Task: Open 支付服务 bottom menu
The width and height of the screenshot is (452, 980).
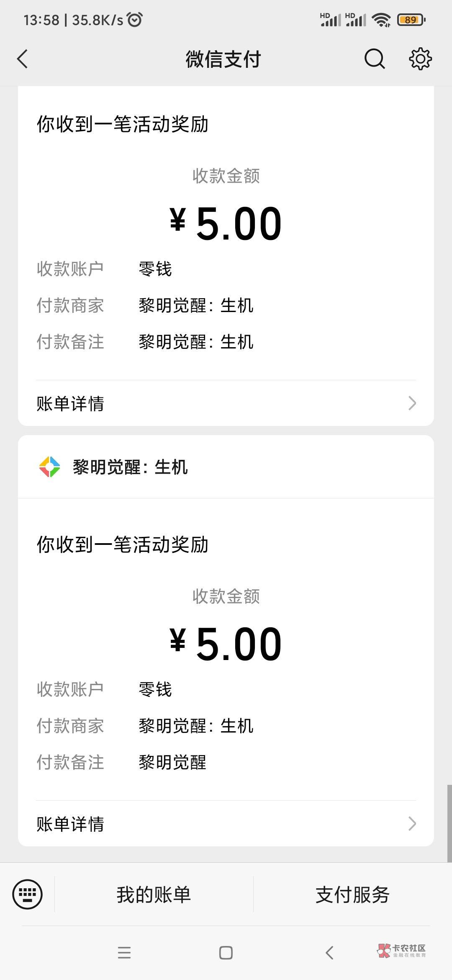Action: [352, 895]
